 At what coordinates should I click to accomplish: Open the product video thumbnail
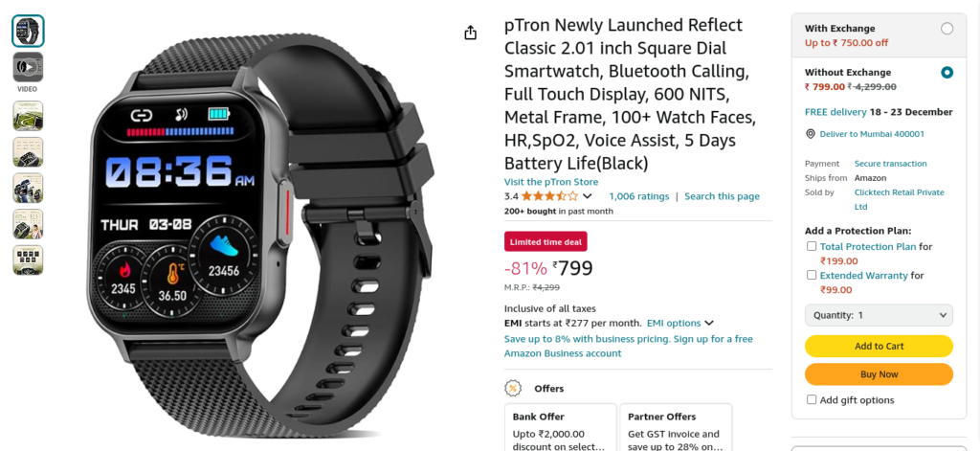(28, 67)
